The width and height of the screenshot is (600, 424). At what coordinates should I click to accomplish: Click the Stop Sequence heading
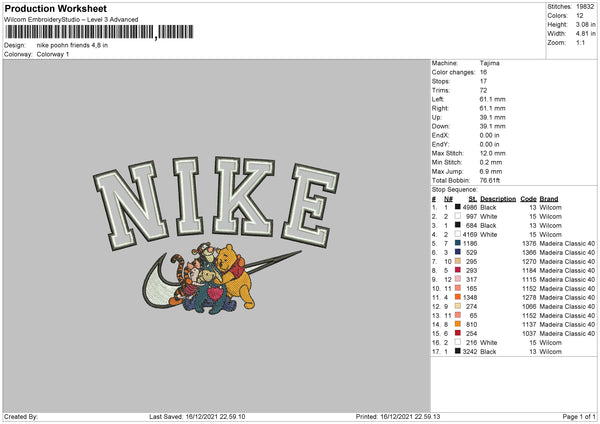455,189
